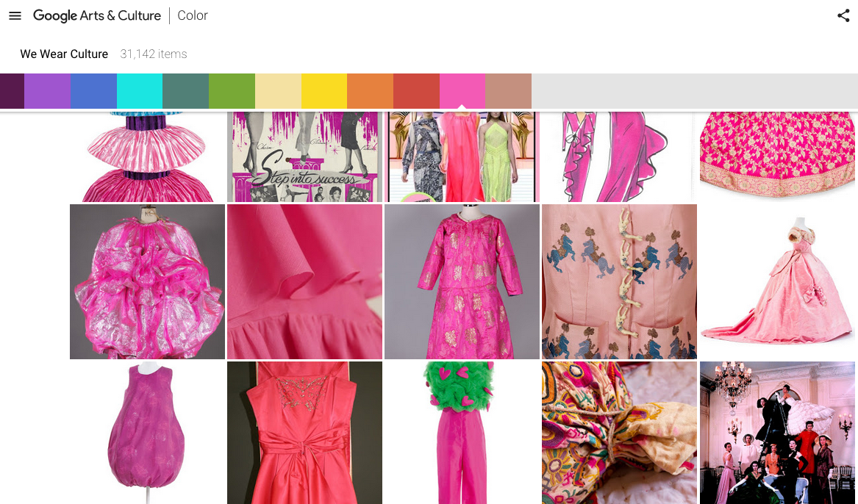Open the We Wear Culture collection link
The image size is (858, 504).
coord(64,54)
